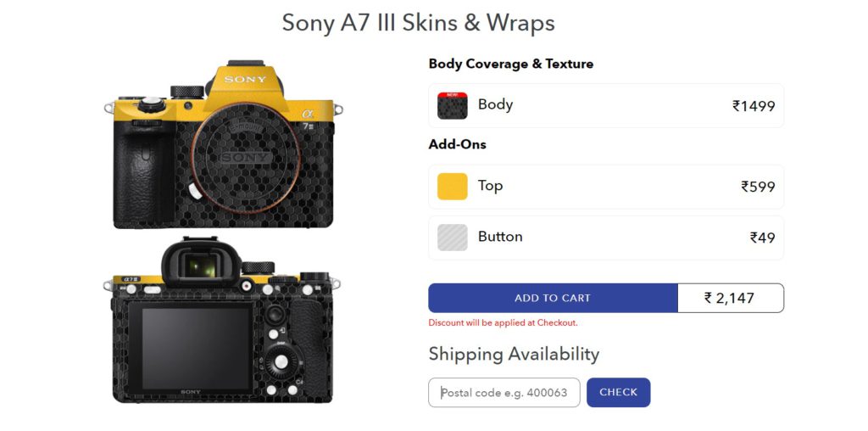Select the yellow Top color swatch
Screen dimensions: 868x431
pyautogui.click(x=453, y=186)
